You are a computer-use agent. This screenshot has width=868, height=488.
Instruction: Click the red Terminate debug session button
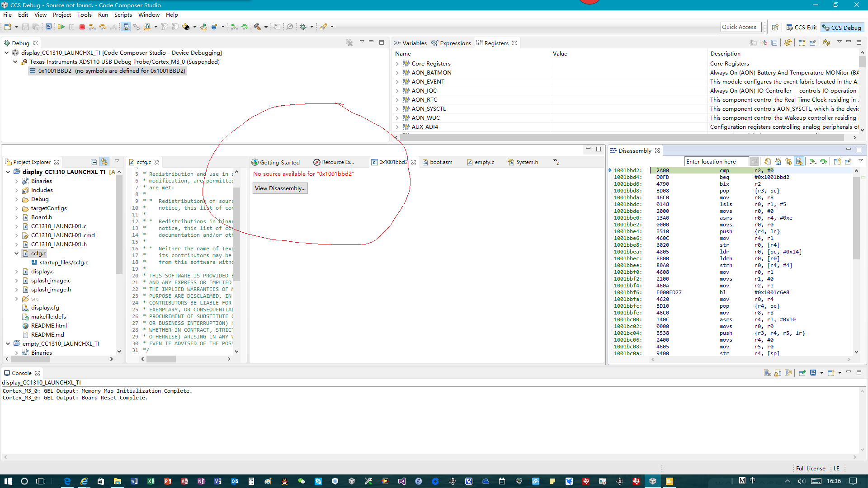[82, 27]
